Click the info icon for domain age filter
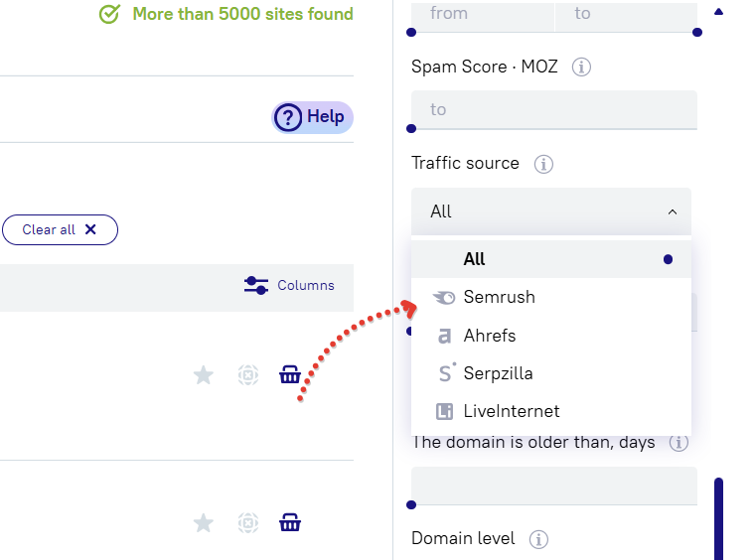 pyautogui.click(x=679, y=443)
